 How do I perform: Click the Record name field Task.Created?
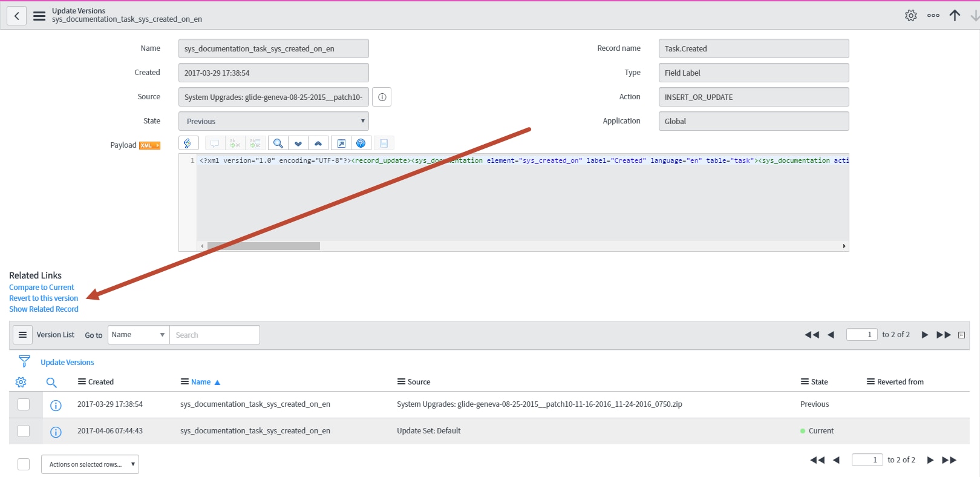(754, 48)
